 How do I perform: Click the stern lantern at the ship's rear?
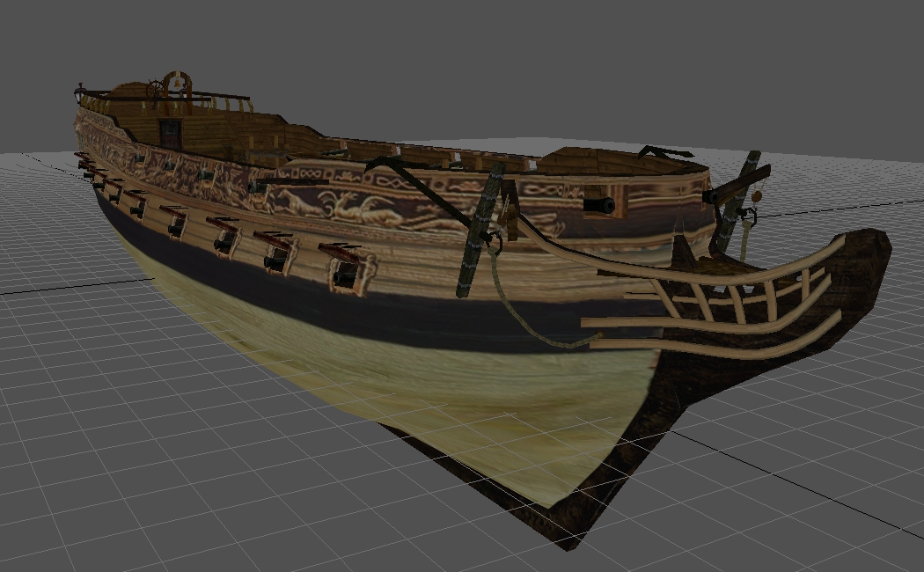(79, 92)
